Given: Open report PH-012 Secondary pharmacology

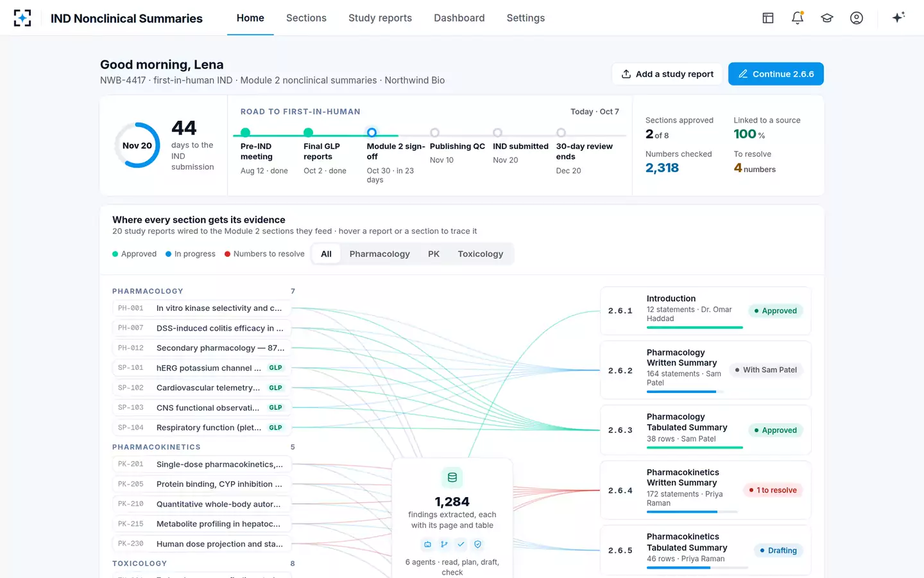Looking at the screenshot, I should point(201,348).
